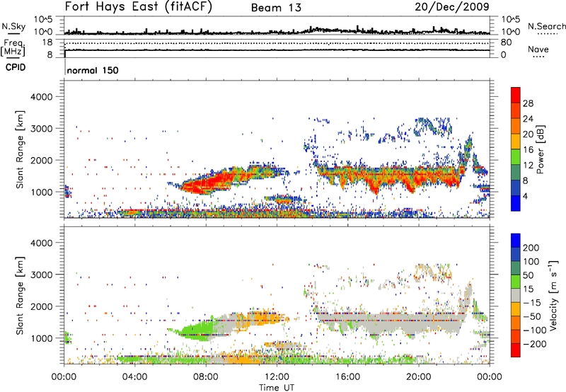566x392 pixels.
Task: Click the red -200 velocity swatch
Action: tap(516, 350)
